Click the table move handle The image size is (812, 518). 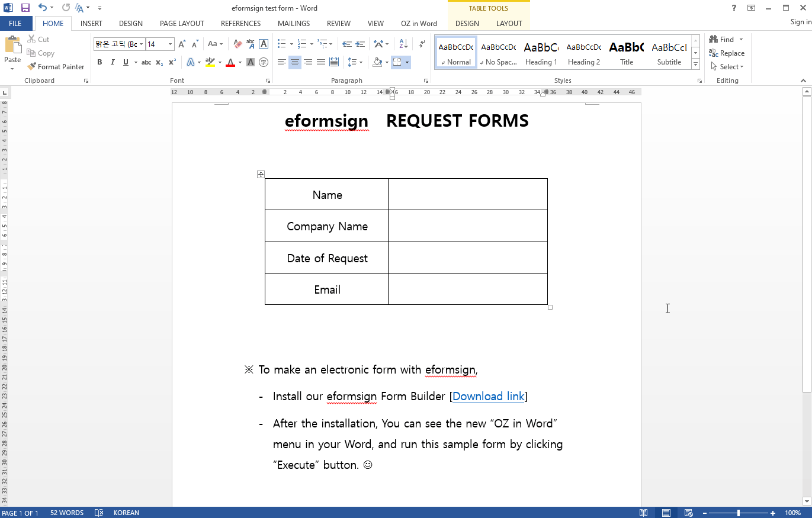click(x=261, y=174)
